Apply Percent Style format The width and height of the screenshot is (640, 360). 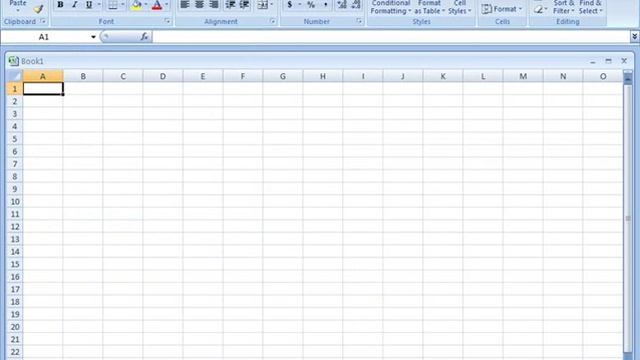pos(311,5)
